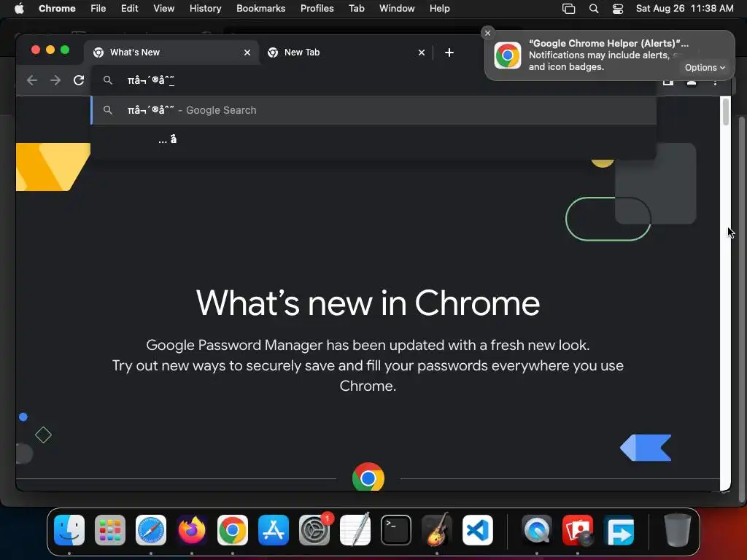
Task: Open Migration Assistant icon in Dock
Action: (x=619, y=530)
